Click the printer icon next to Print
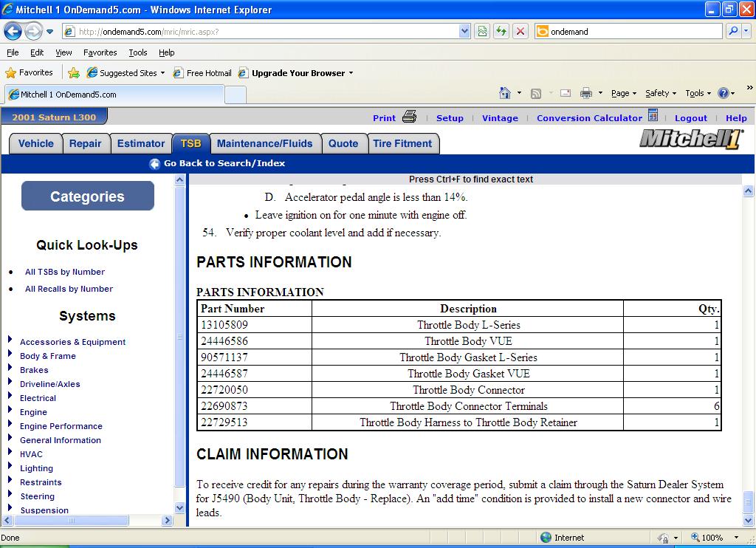 pos(410,117)
